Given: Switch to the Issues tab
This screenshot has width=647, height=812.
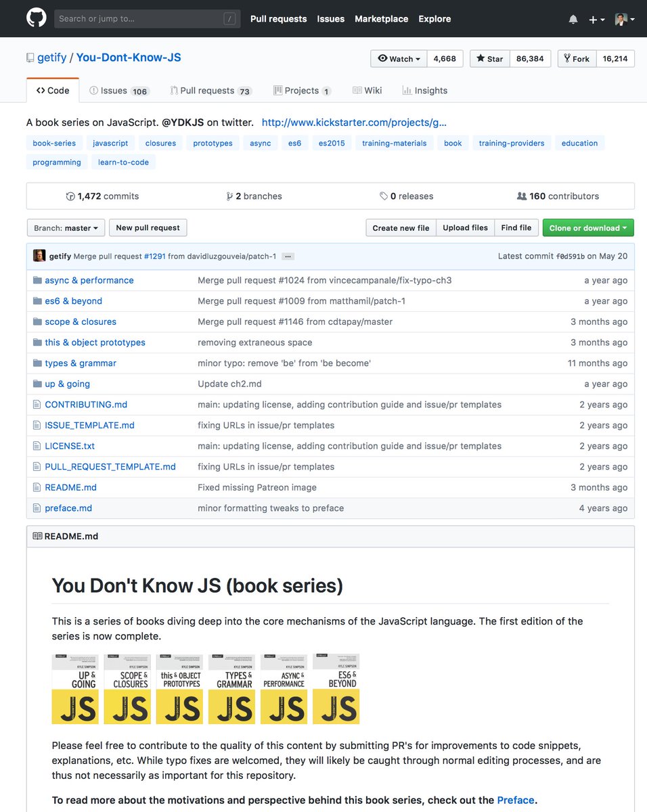Looking at the screenshot, I should pos(119,91).
